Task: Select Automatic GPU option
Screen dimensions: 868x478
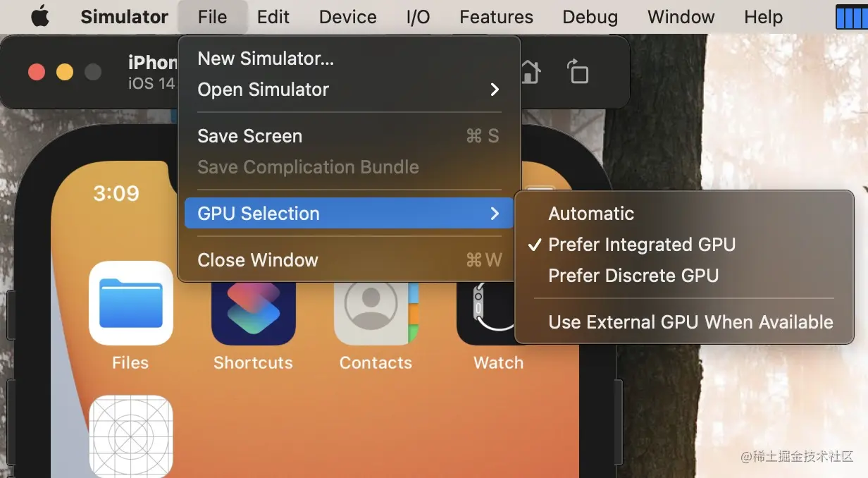Action: click(684, 214)
